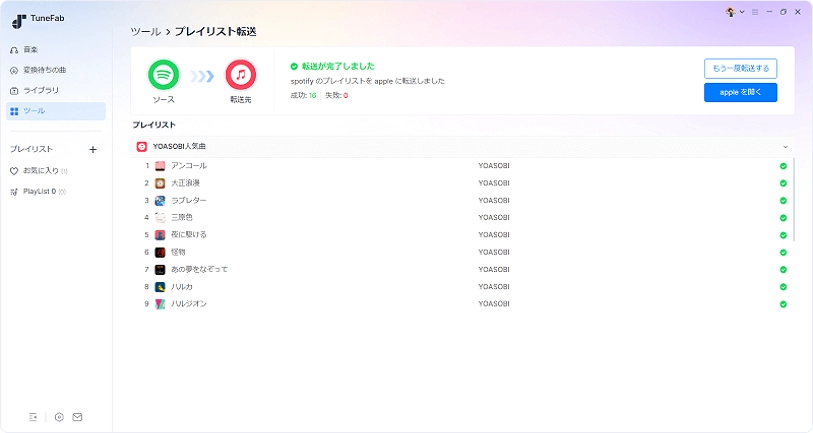Collapse the sidebar with bottom-left list icon

(x=33, y=417)
